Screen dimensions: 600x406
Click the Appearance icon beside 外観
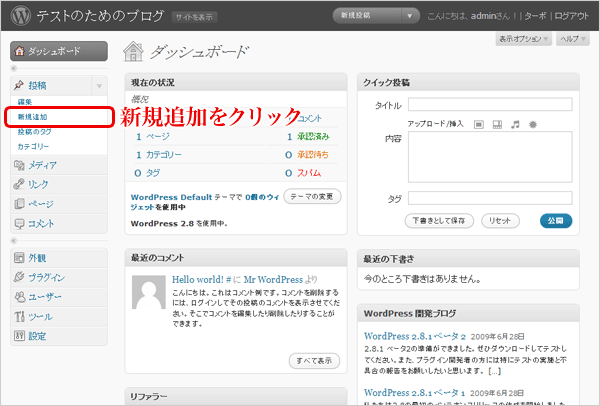[x=19, y=258]
